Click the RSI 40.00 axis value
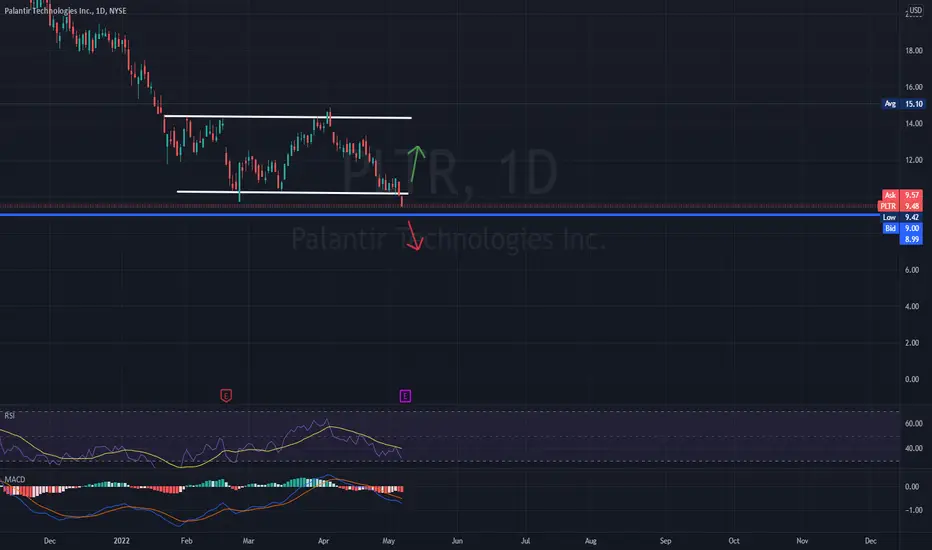932x550 pixels. pyautogui.click(x=914, y=448)
